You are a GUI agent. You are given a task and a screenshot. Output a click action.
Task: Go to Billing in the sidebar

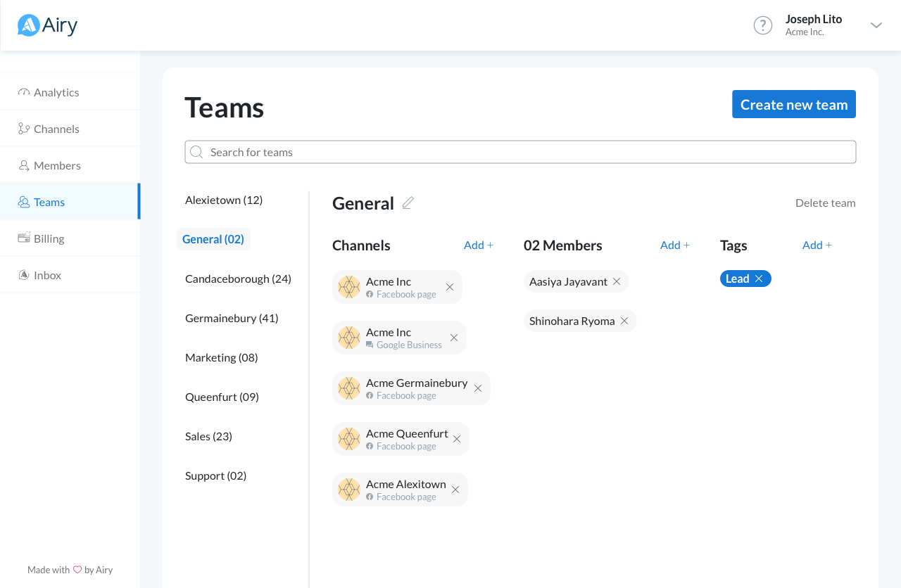pos(49,238)
